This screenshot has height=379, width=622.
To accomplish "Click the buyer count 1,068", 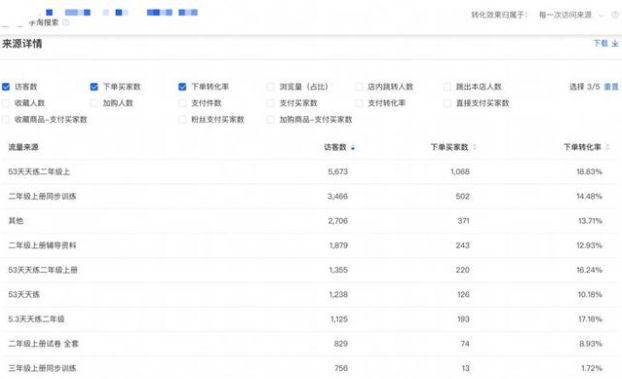I will (x=460, y=172).
